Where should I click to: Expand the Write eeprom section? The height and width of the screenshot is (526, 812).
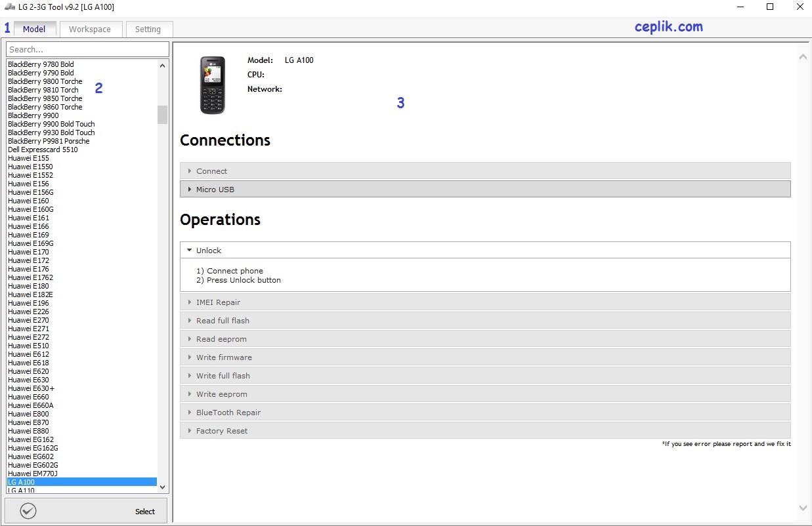click(485, 394)
